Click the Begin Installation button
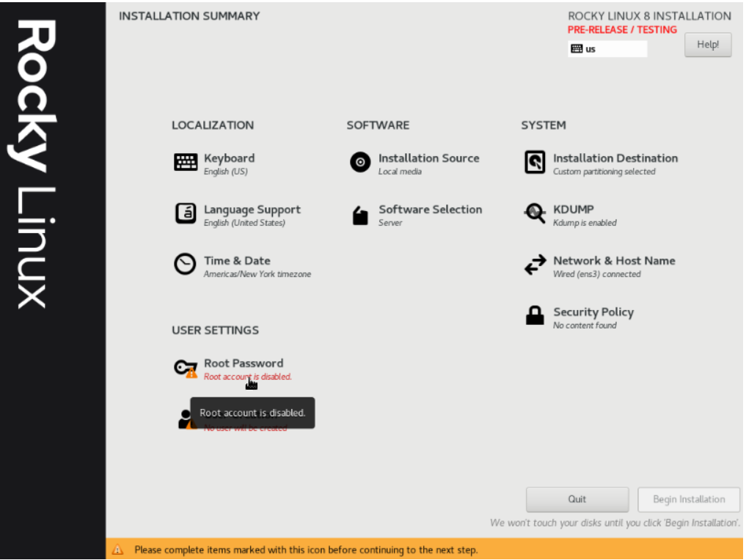This screenshot has width=746, height=560. 689,499
